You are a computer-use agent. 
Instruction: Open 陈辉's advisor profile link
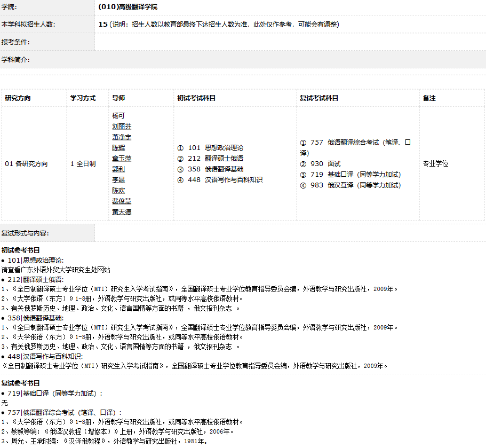118,148
